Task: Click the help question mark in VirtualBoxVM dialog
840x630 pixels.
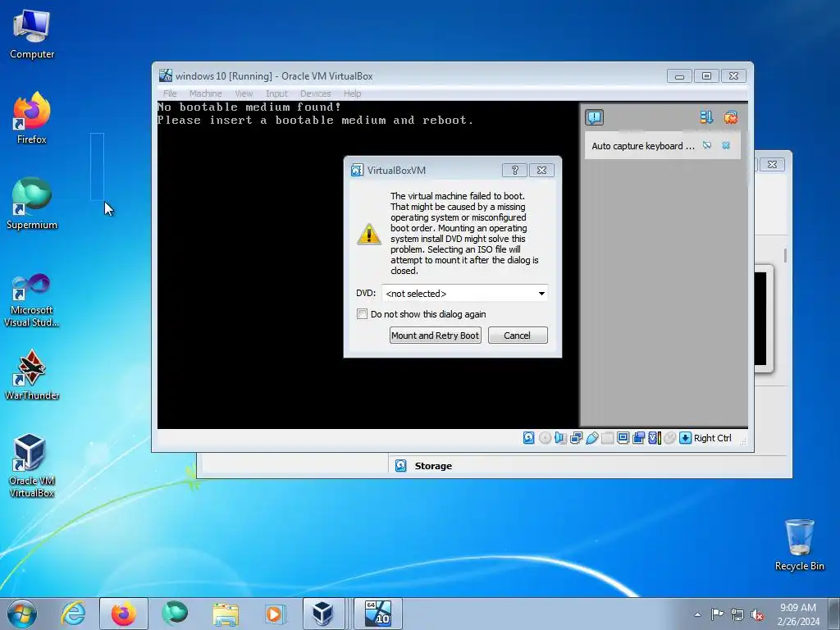Action: pos(515,171)
